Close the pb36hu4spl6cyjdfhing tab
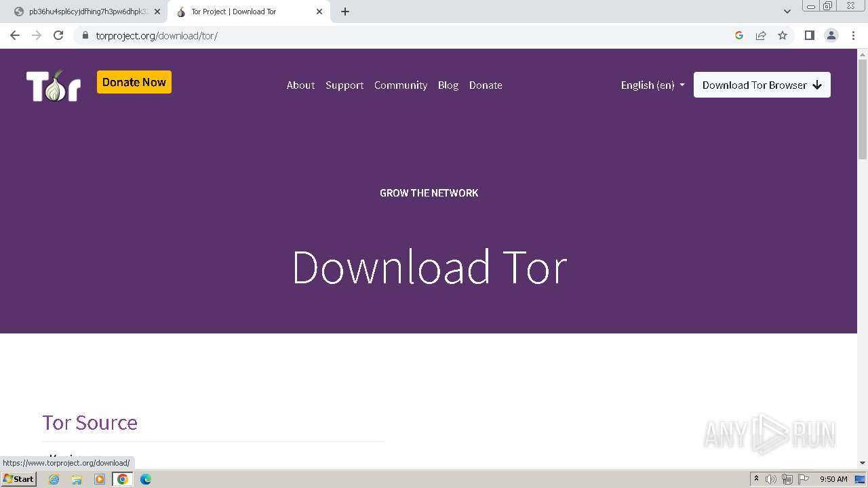The width and height of the screenshot is (868, 488). pos(157,12)
